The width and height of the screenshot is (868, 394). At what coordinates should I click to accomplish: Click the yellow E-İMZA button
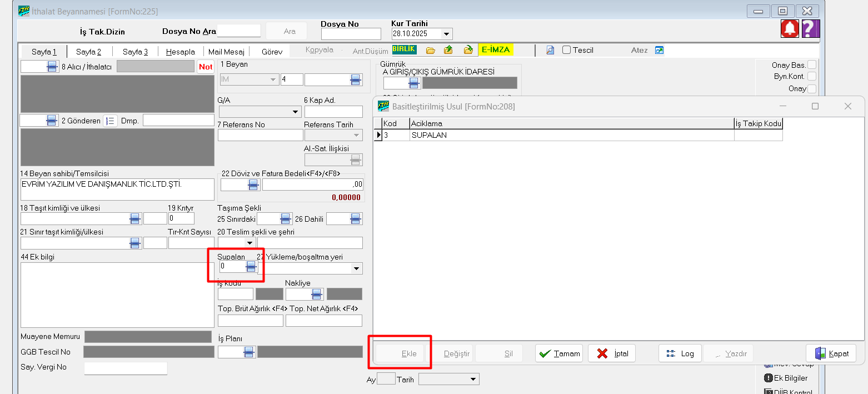point(495,49)
